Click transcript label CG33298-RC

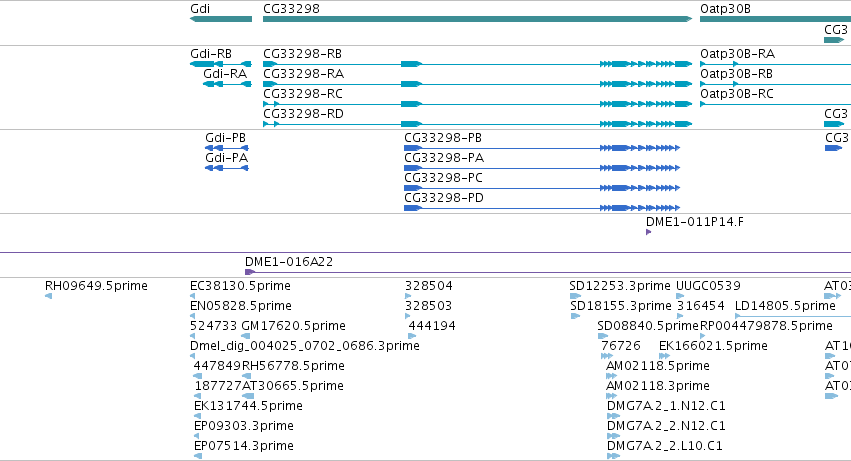pyautogui.click(x=303, y=94)
